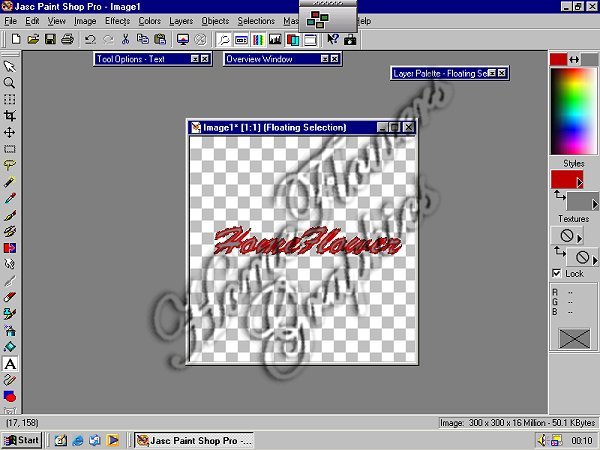Open the Edit menu
This screenshot has width=600, height=450.
coord(32,21)
